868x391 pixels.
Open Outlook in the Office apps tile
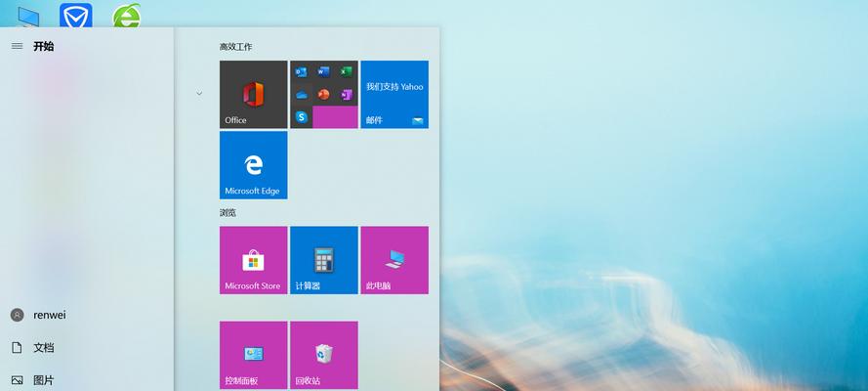(x=301, y=72)
